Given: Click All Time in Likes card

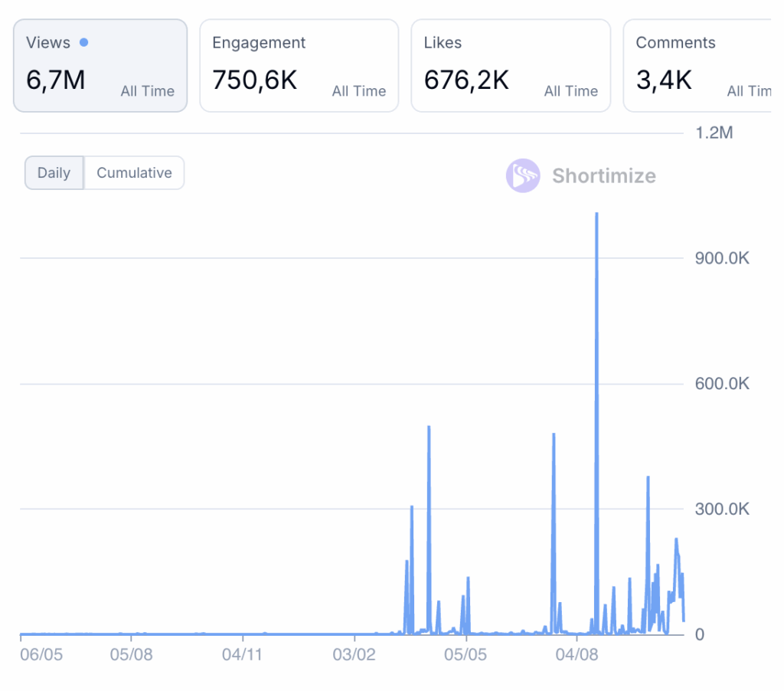Looking at the screenshot, I should [570, 91].
